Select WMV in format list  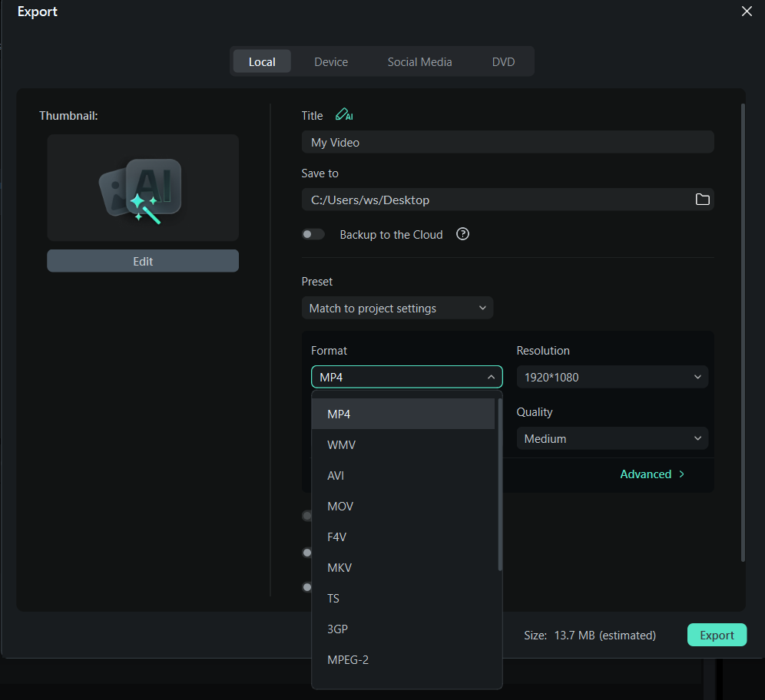point(403,444)
